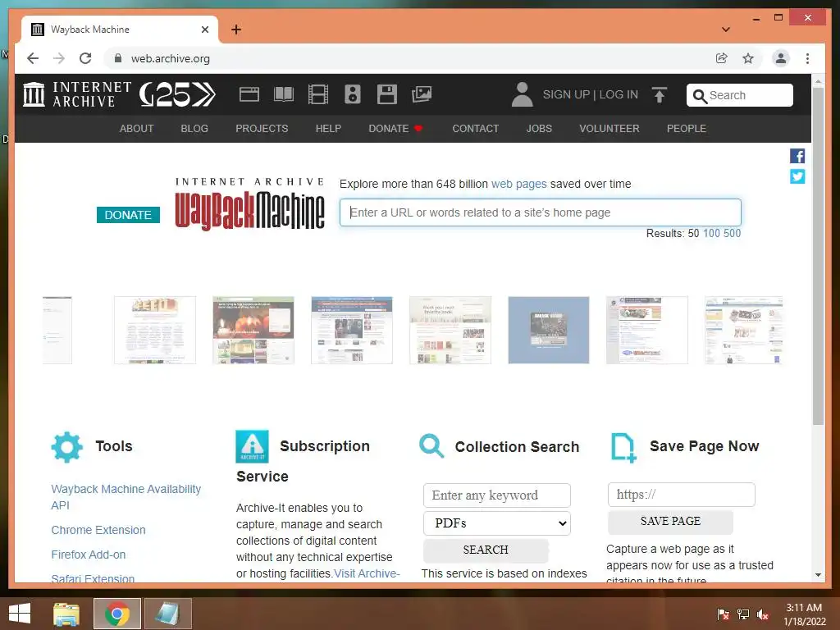
Task: Bookmark this tab with the star
Action: tap(748, 58)
